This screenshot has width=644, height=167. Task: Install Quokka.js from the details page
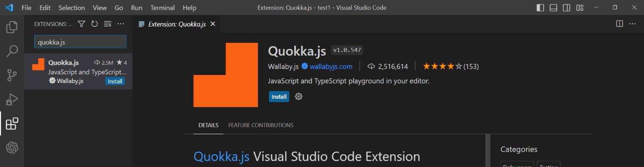tap(279, 97)
